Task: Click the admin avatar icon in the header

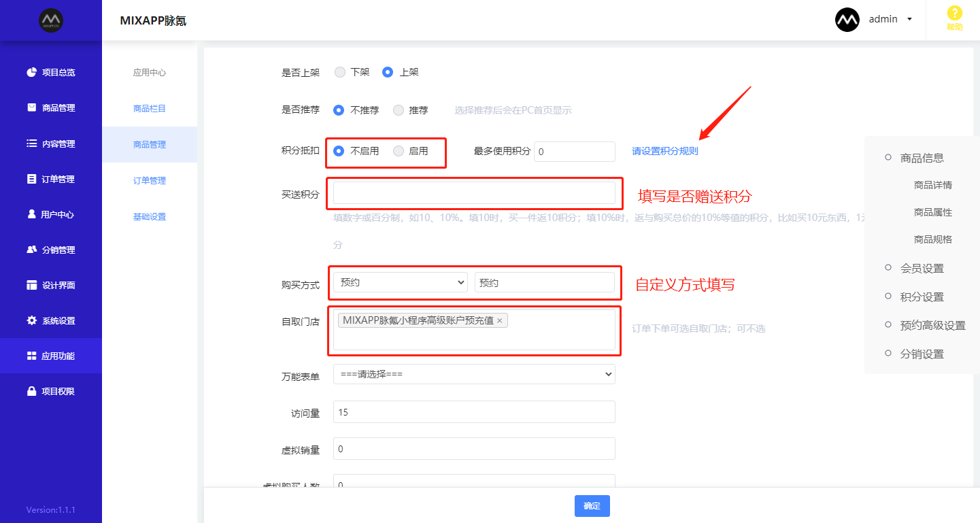Action: 847,20
